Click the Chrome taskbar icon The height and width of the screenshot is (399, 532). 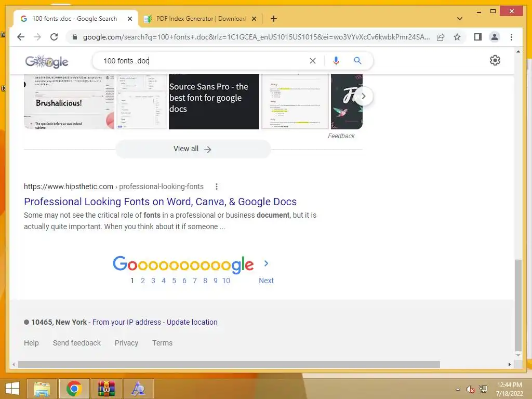coord(74,389)
